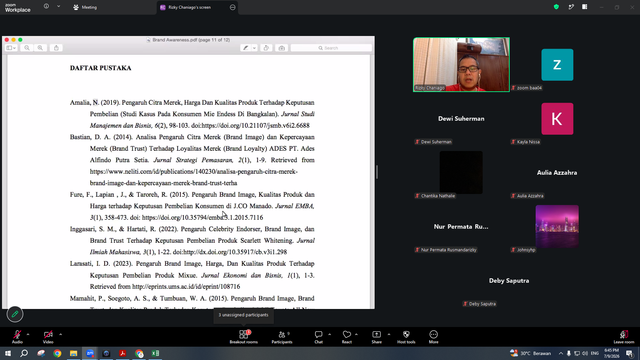640x360 pixels.
Task: Click the DAFTAR PUSTAKA heading
Action: (x=100, y=68)
